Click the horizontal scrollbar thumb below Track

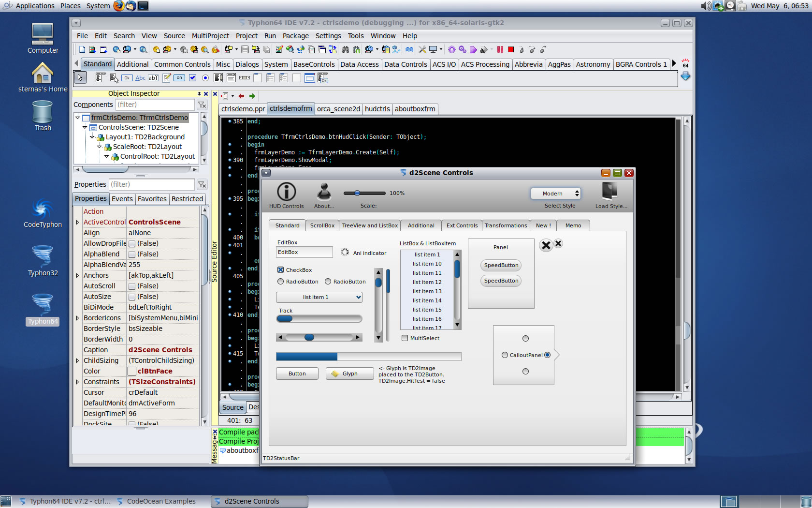click(x=309, y=337)
